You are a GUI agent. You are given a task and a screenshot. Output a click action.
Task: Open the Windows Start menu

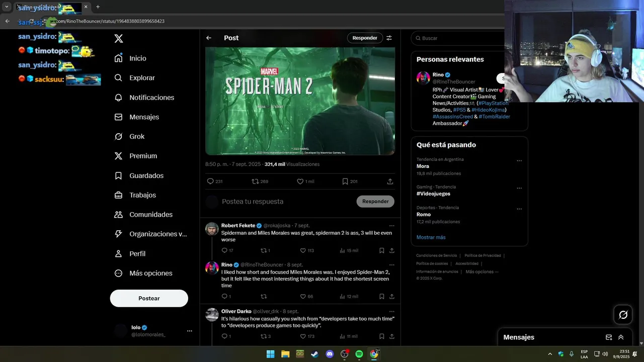270,354
